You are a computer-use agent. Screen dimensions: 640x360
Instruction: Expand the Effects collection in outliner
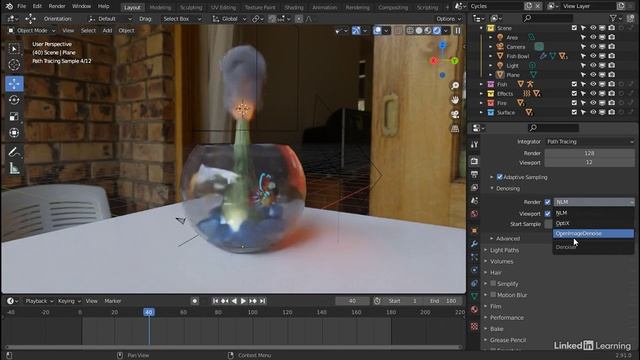pos(482,93)
